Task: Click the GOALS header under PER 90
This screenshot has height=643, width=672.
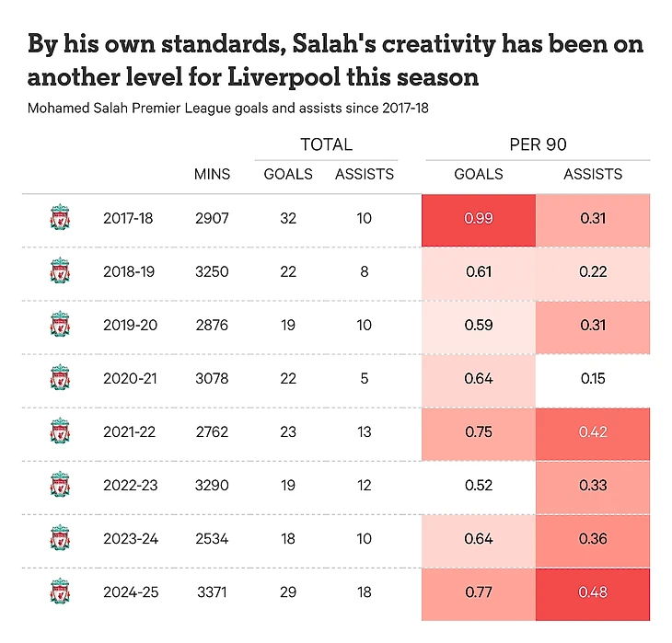Action: (479, 174)
